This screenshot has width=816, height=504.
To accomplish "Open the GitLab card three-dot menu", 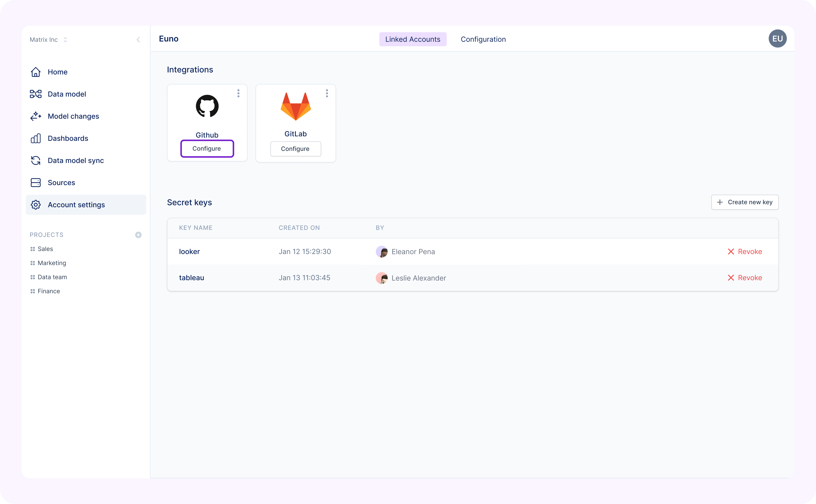I will [x=327, y=93].
